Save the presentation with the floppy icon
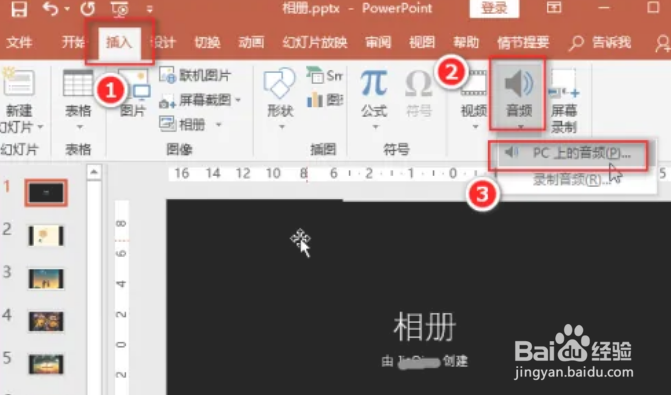This screenshot has width=671, height=395. pyautogui.click(x=19, y=9)
